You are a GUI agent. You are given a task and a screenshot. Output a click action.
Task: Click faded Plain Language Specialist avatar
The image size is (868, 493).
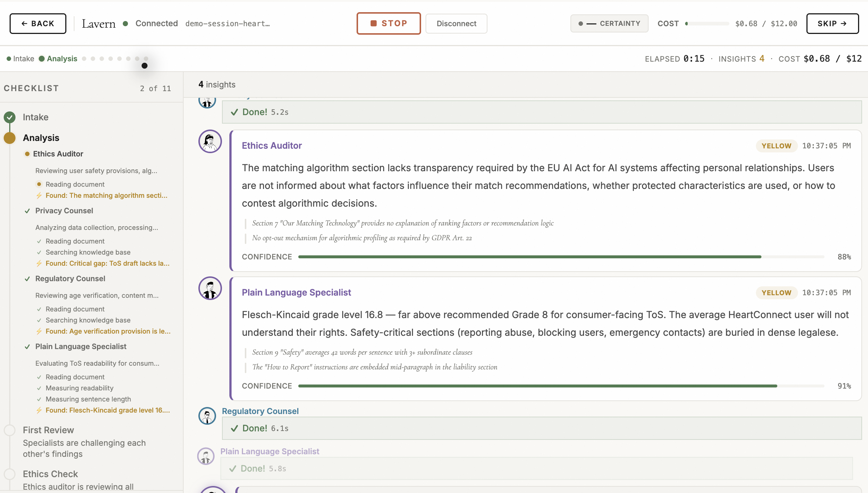(x=206, y=456)
